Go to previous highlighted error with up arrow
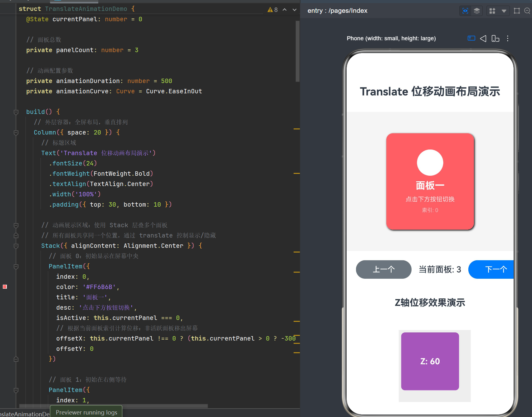The width and height of the screenshot is (532, 417). [x=285, y=10]
